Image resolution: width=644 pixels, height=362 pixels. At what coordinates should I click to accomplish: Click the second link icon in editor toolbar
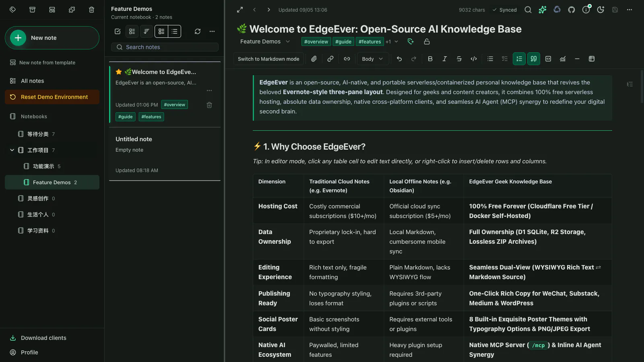coord(347,59)
